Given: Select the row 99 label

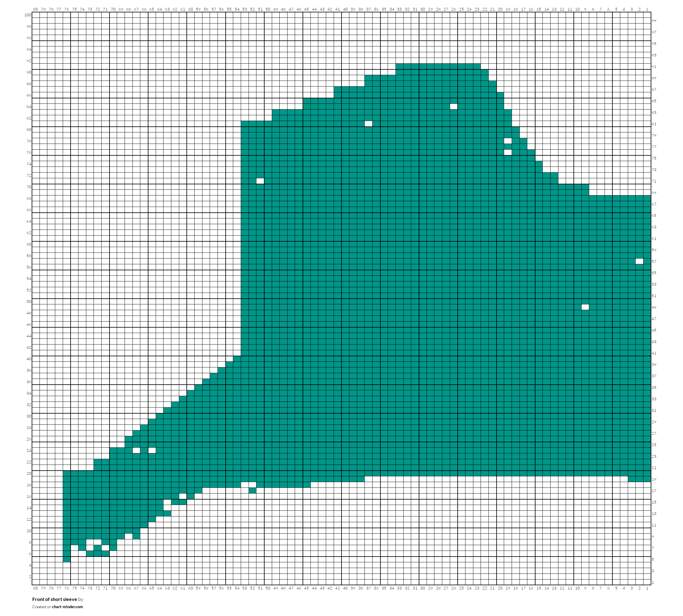Looking at the screenshot, I should click(x=654, y=21).
